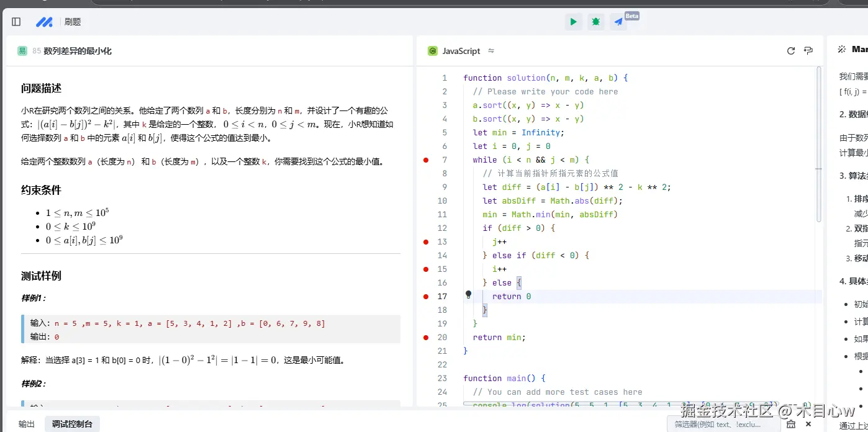868x432 pixels.
Task: Open the feedback comment icon beside refresh
Action: pyautogui.click(x=808, y=50)
